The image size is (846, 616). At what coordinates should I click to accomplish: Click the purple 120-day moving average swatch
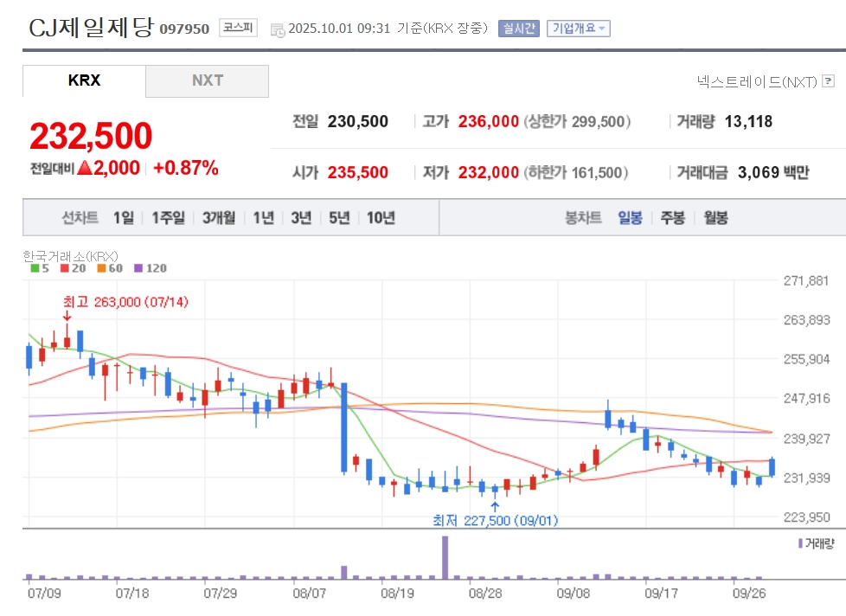(x=138, y=268)
